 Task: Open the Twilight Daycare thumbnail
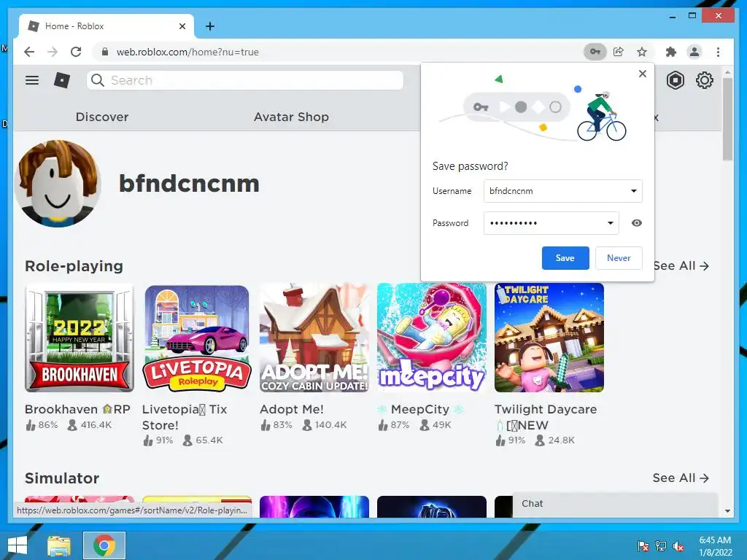[x=549, y=338]
